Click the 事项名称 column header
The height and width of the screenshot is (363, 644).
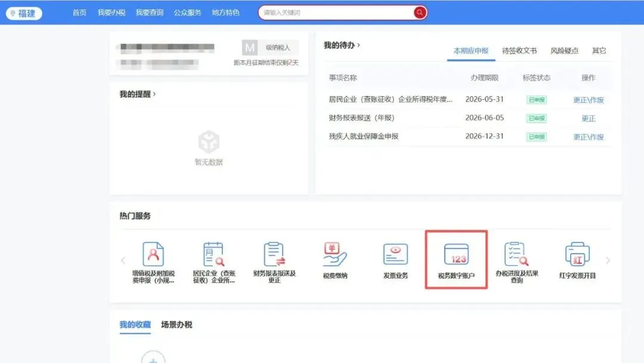tap(342, 78)
